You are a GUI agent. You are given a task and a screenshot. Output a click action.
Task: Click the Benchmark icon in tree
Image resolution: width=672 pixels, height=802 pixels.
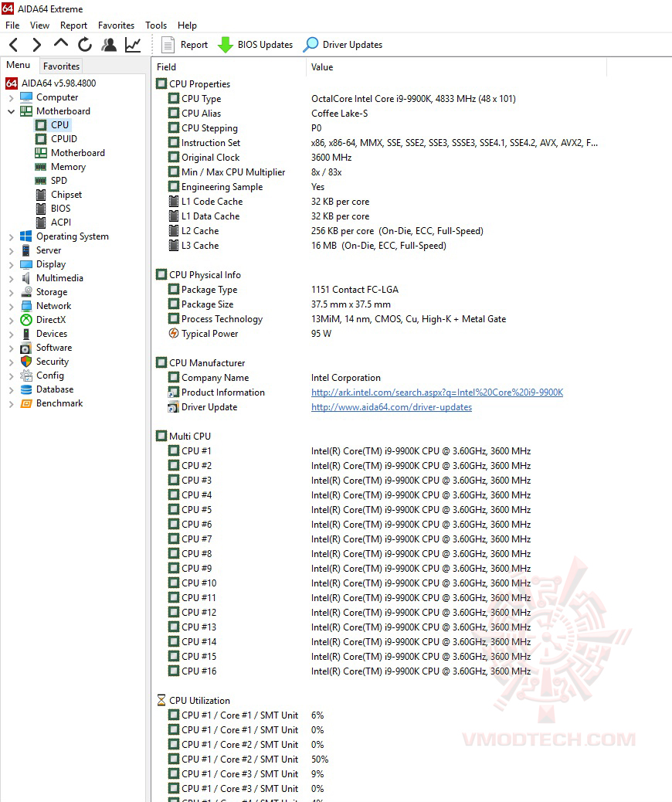(26, 403)
